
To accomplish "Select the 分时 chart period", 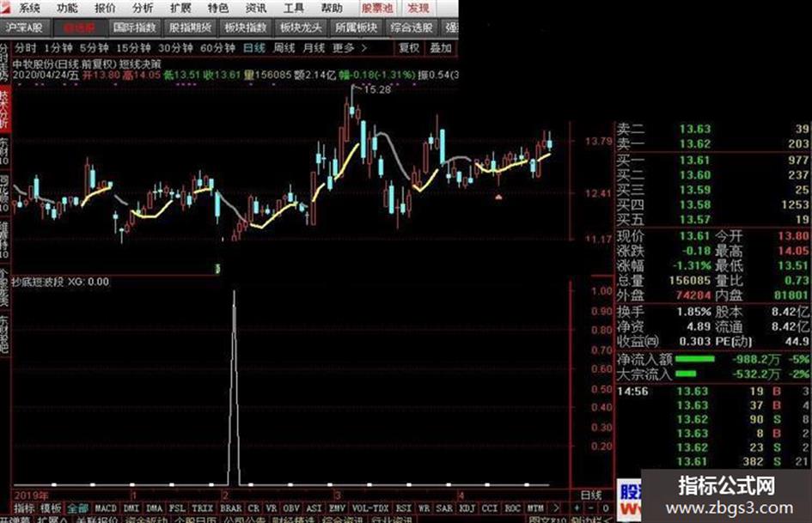I will [26, 48].
